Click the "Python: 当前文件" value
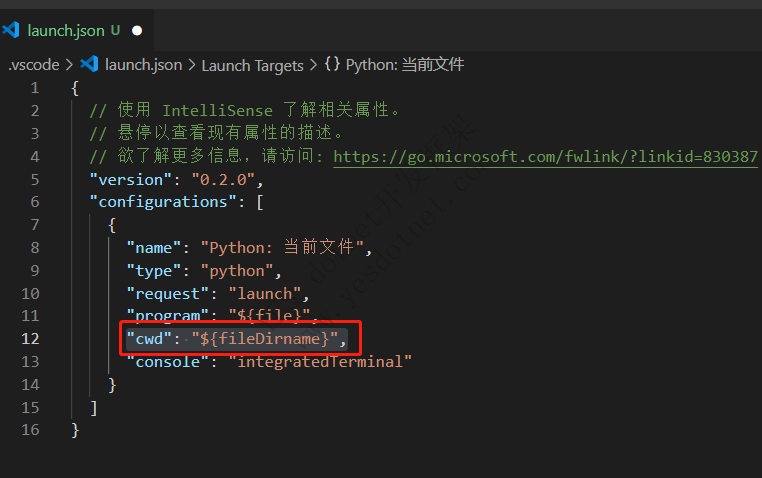 [282, 247]
